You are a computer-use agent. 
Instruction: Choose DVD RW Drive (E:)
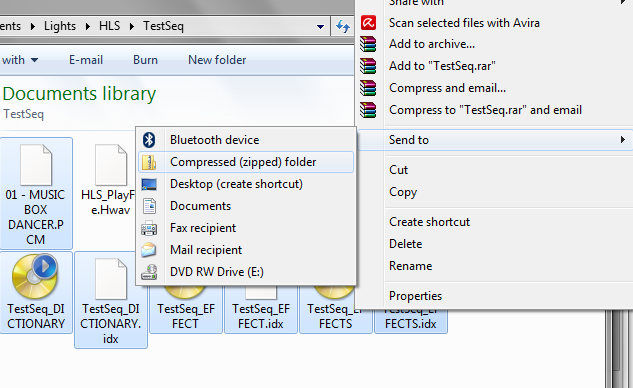[246, 272]
